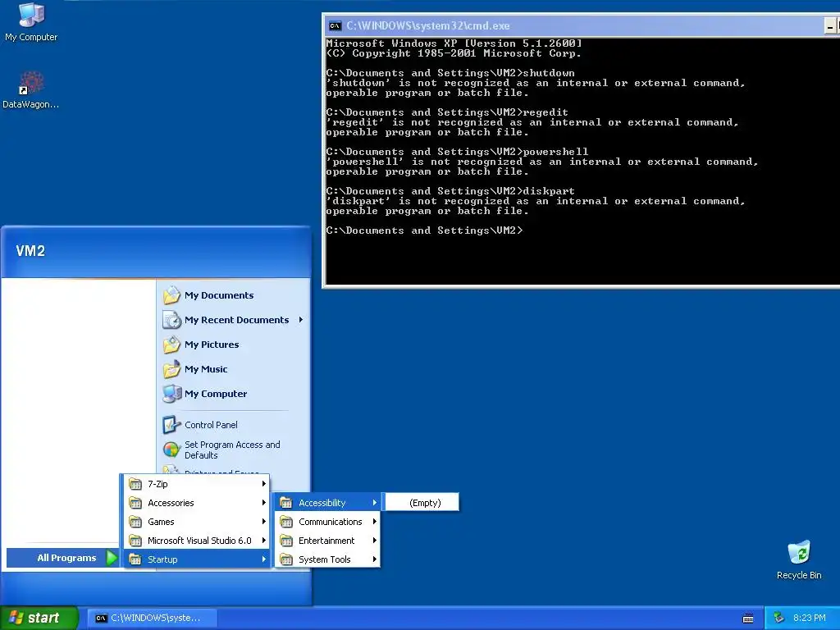The height and width of the screenshot is (630, 840).
Task: Expand the Games submenu arrow
Action: (263, 521)
